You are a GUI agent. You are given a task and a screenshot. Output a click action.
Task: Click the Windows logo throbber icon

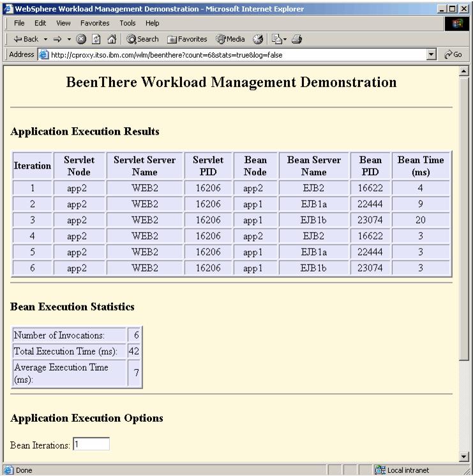457,24
